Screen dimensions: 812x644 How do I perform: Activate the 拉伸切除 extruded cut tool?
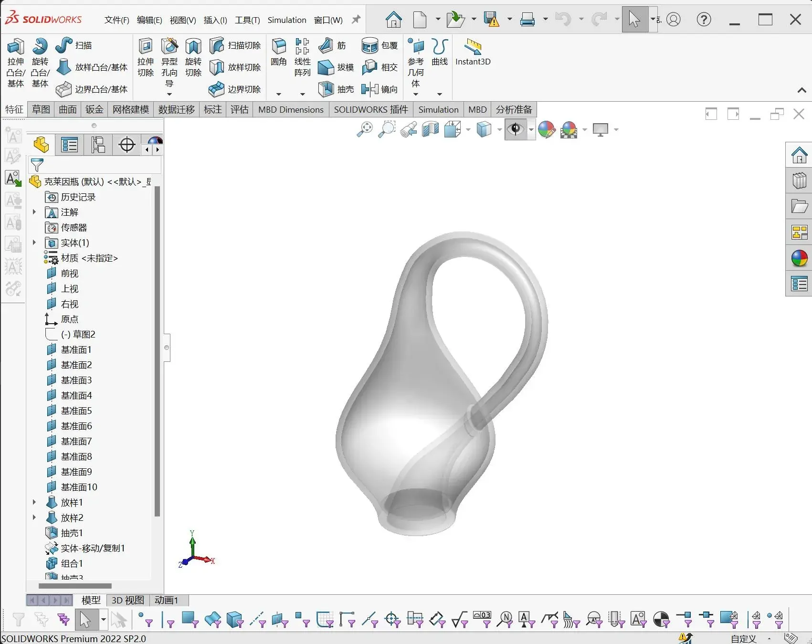point(146,58)
